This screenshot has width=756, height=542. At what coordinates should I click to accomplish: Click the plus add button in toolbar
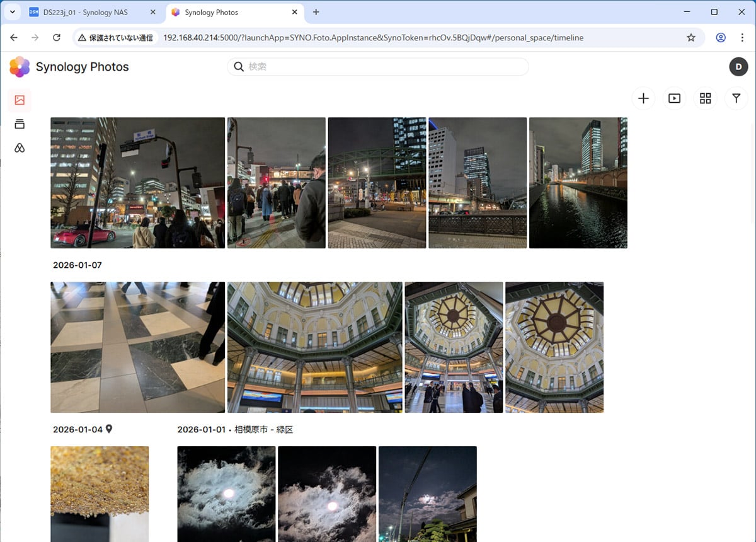pyautogui.click(x=643, y=98)
